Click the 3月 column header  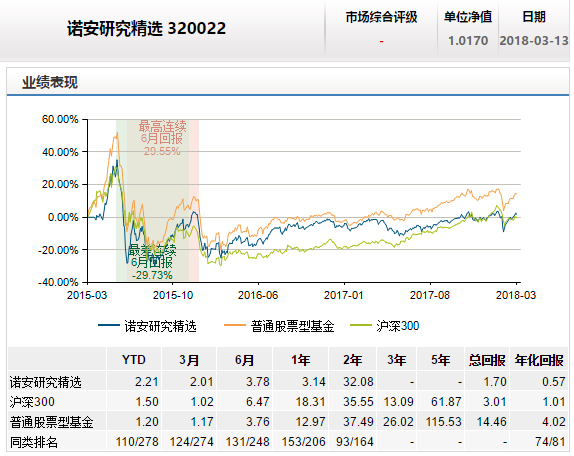click(189, 360)
